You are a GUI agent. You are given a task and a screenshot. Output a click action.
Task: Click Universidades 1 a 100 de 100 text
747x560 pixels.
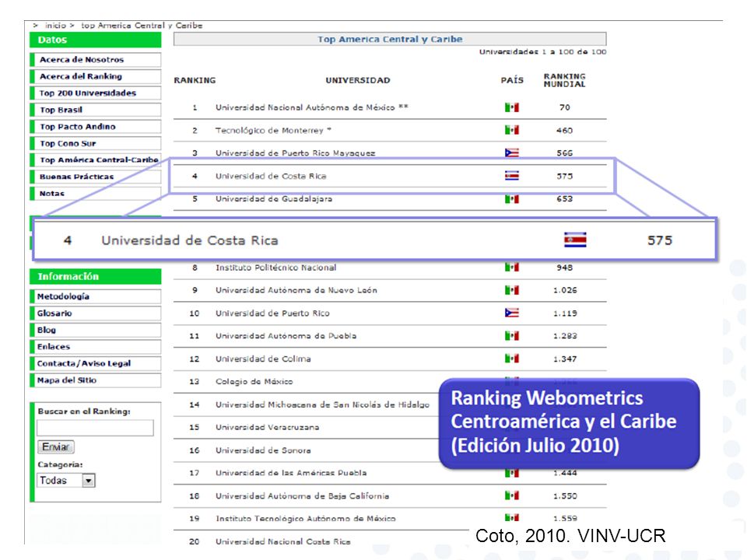tap(542, 51)
